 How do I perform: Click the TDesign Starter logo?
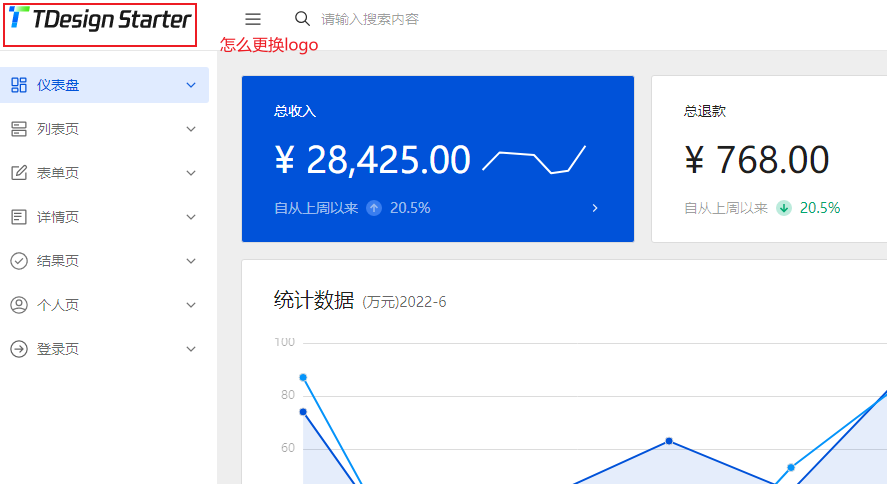(100, 19)
